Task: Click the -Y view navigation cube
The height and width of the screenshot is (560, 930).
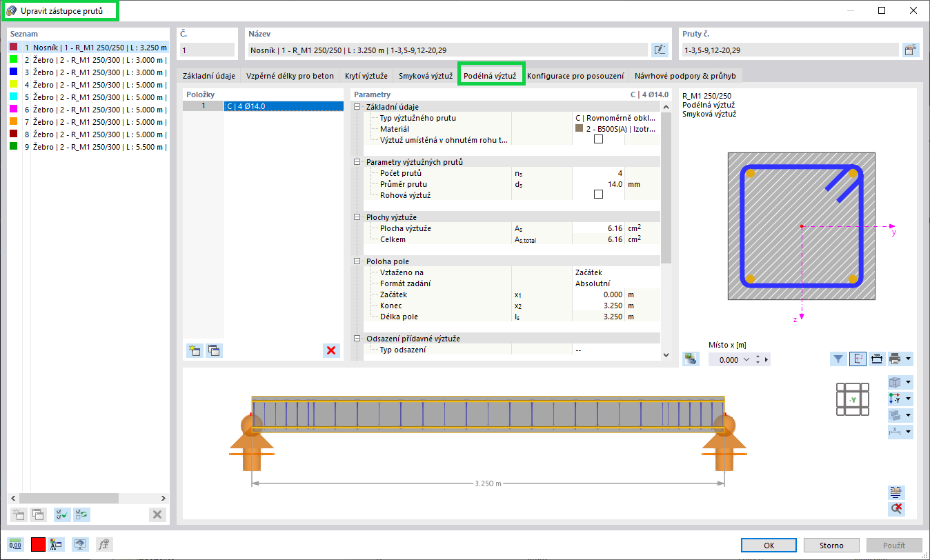Action: pyautogui.click(x=852, y=399)
